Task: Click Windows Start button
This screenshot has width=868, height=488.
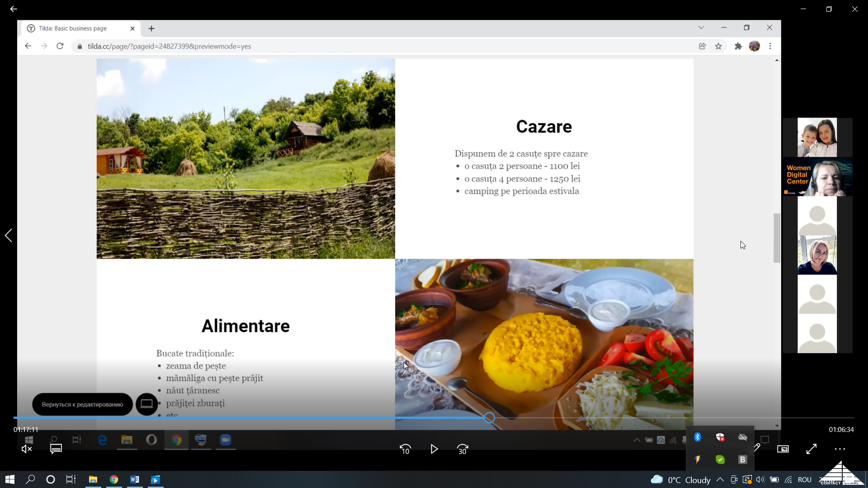Action: (10, 480)
